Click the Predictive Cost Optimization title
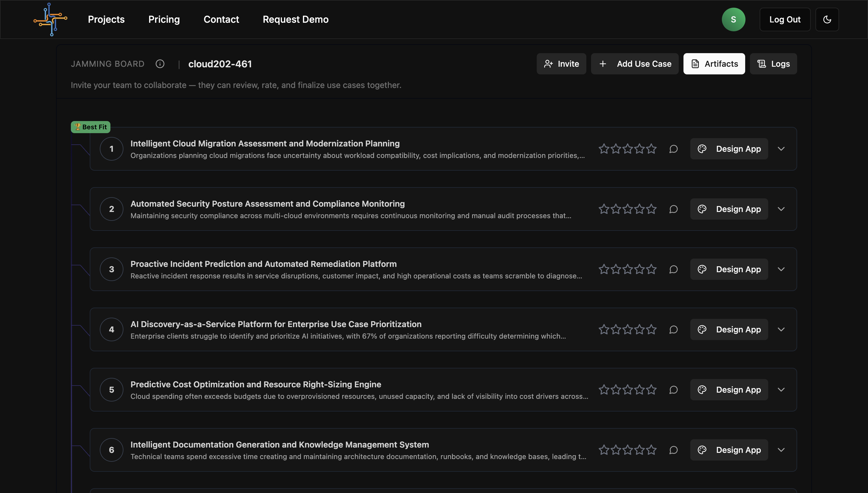The height and width of the screenshot is (493, 868). point(256,384)
